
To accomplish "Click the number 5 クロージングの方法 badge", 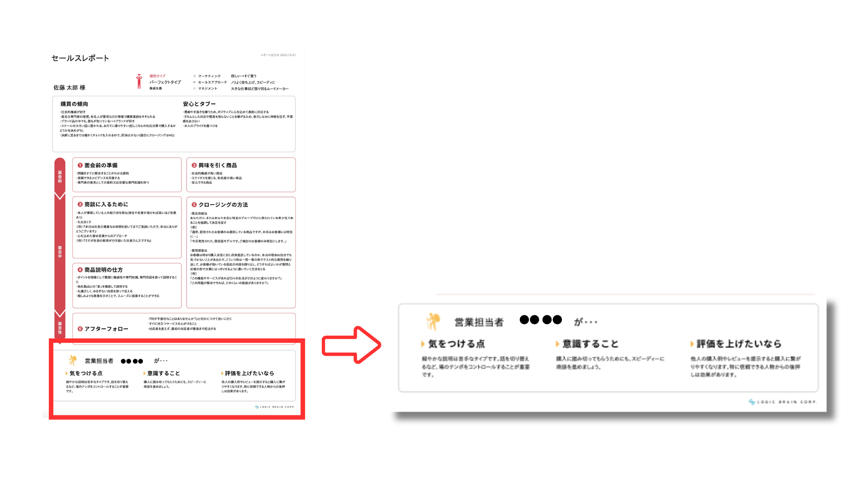I will point(194,205).
